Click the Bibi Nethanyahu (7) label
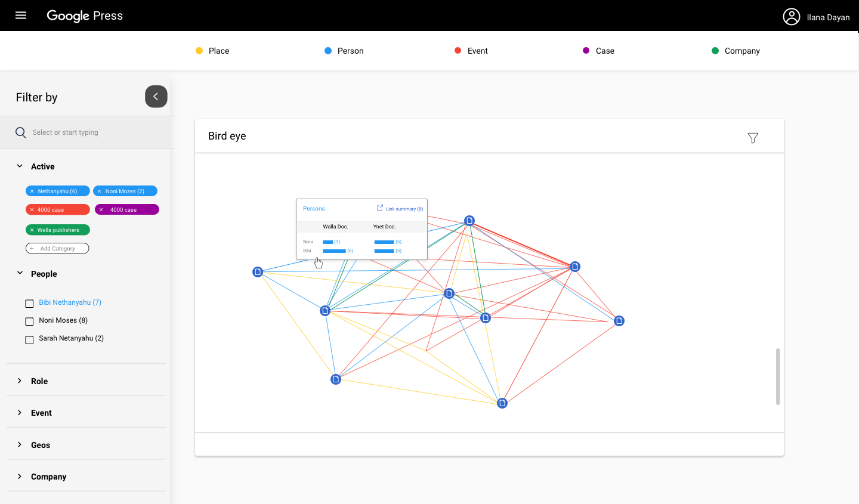The image size is (859, 504). tap(70, 302)
